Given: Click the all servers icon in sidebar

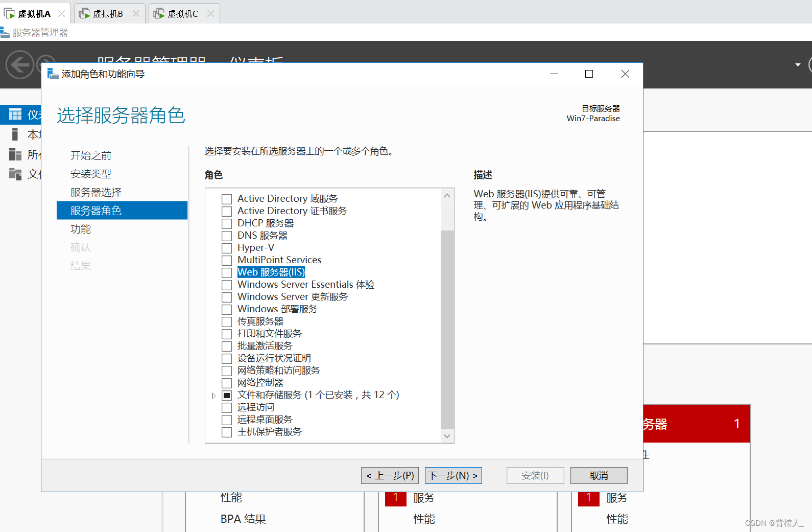Looking at the screenshot, I should pyautogui.click(x=15, y=154).
